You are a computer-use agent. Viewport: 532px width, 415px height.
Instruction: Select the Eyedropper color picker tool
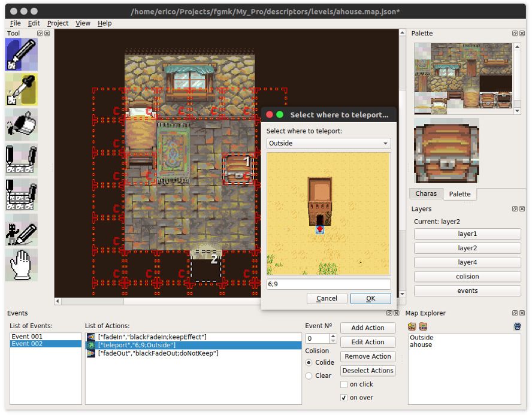click(21, 90)
